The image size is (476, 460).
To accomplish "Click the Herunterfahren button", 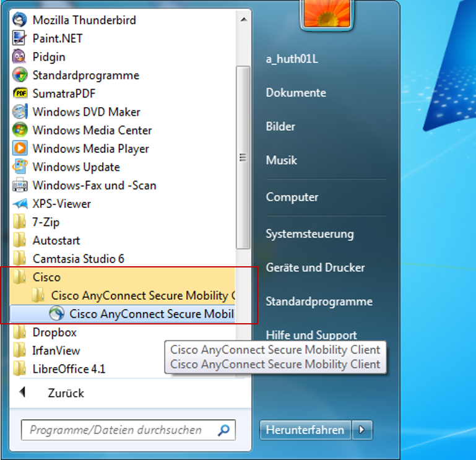I will [305, 430].
